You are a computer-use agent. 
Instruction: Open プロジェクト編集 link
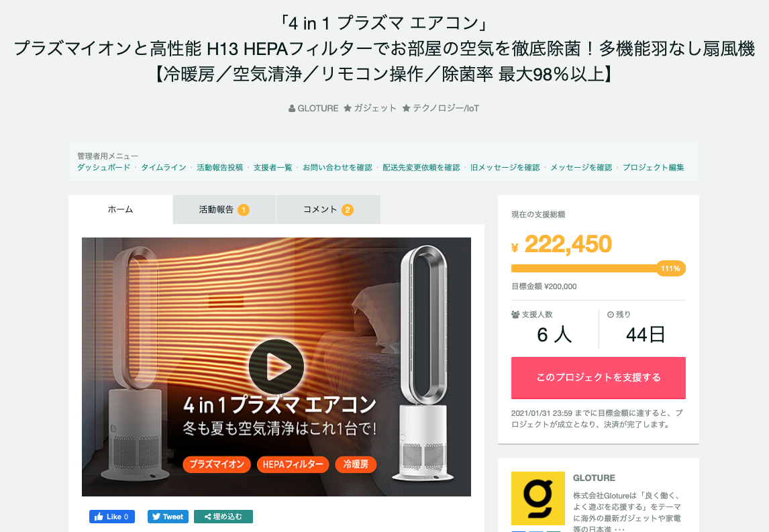click(x=654, y=167)
